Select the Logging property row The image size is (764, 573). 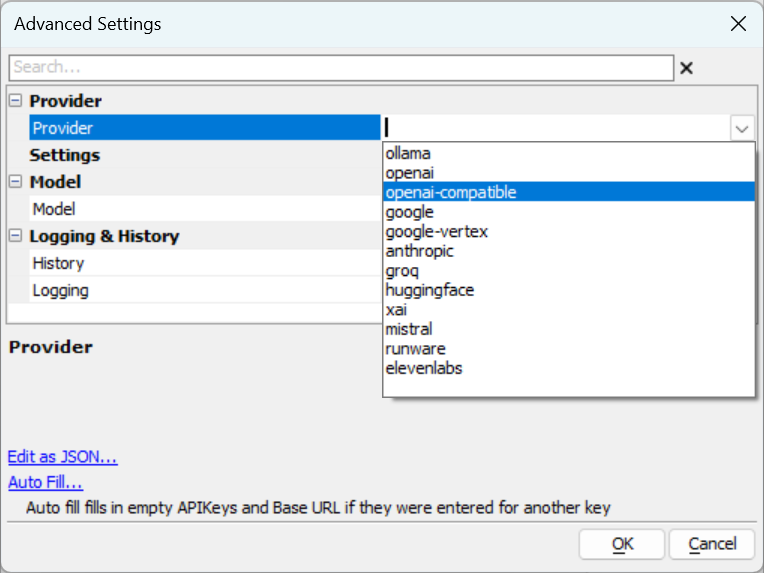point(205,290)
